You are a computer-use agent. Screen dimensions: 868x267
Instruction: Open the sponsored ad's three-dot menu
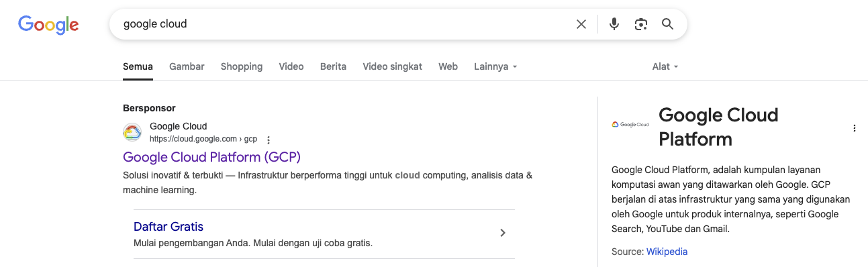[x=269, y=140]
